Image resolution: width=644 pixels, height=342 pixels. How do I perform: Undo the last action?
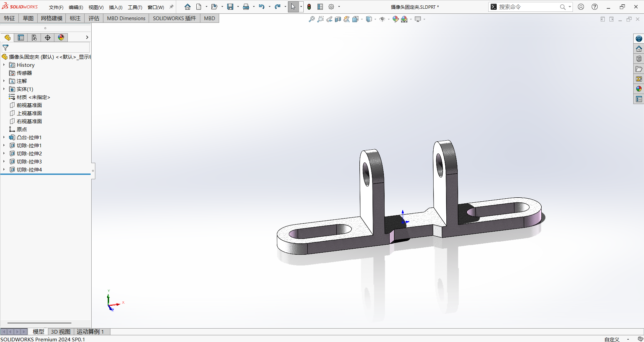(x=262, y=7)
